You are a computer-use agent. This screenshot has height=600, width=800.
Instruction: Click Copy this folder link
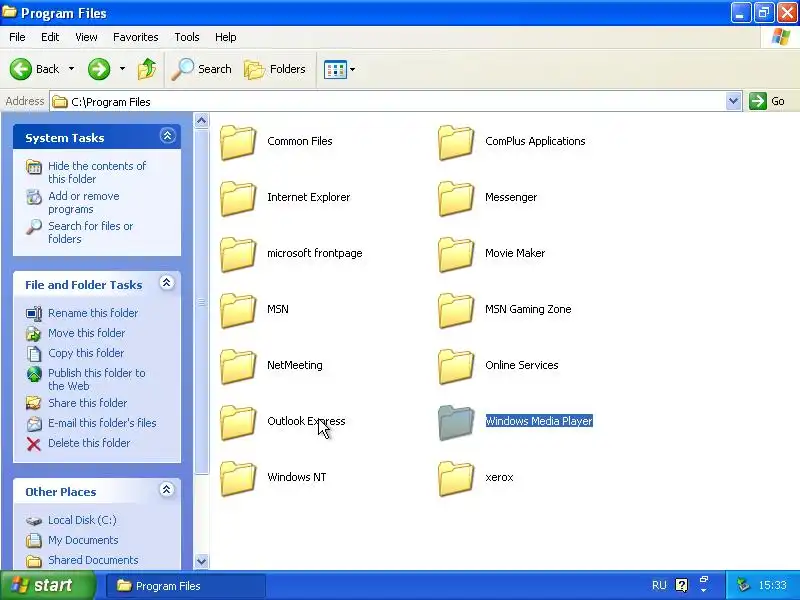(86, 353)
